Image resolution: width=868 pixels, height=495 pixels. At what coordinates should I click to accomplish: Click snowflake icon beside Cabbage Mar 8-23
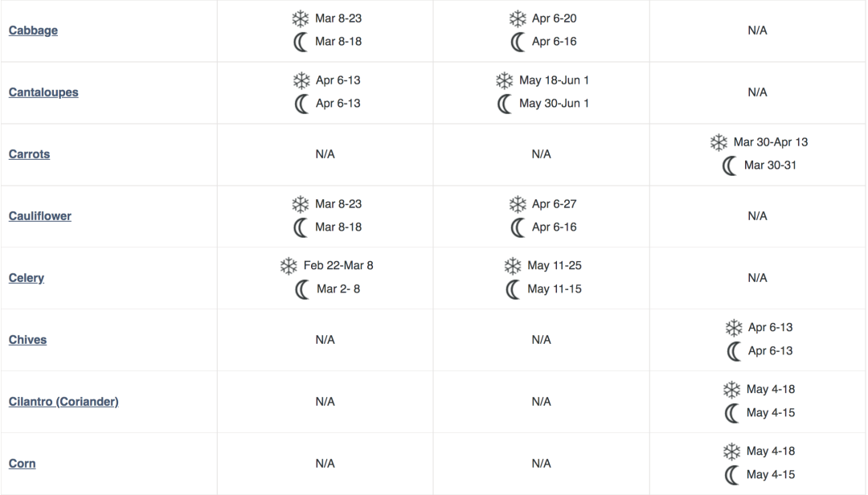point(301,18)
